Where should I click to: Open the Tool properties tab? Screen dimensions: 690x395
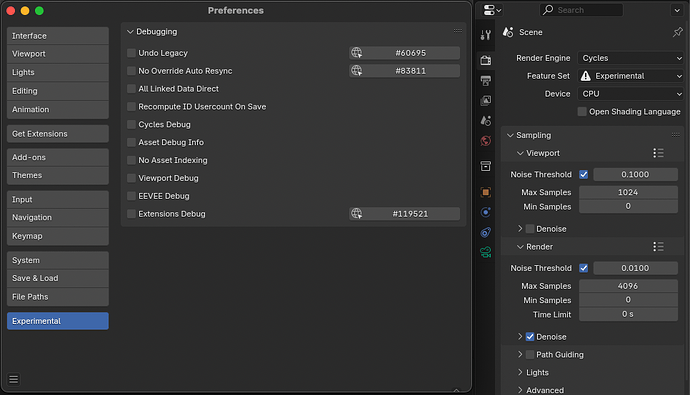486,35
